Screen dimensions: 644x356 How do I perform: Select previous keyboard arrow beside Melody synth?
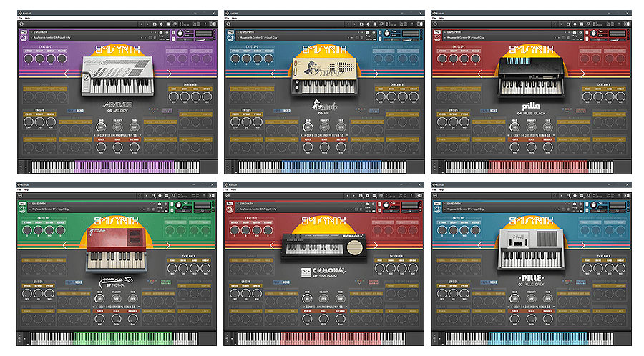pyautogui.click(x=66, y=74)
